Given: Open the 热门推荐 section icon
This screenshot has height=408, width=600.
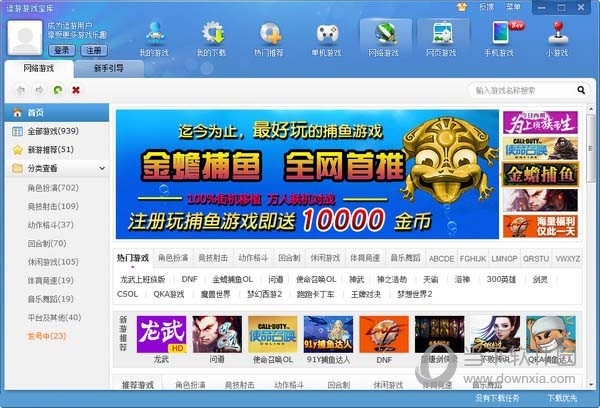Looking at the screenshot, I should click(269, 36).
